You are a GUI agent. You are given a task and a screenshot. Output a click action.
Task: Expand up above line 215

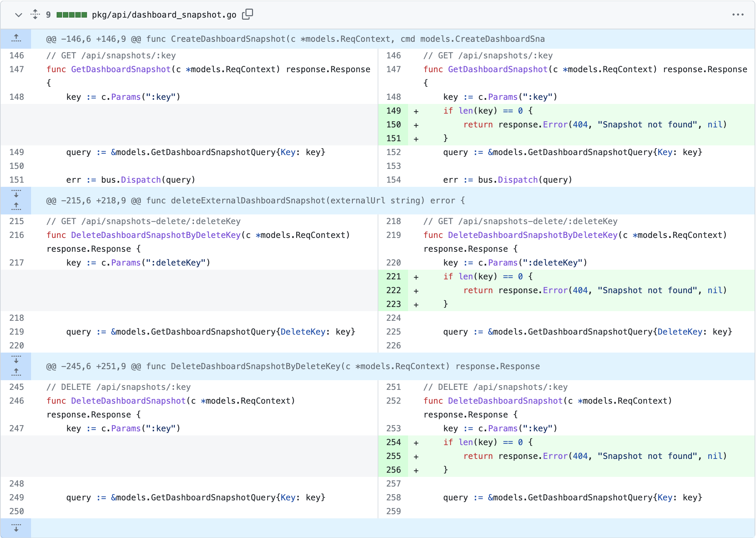click(x=16, y=207)
